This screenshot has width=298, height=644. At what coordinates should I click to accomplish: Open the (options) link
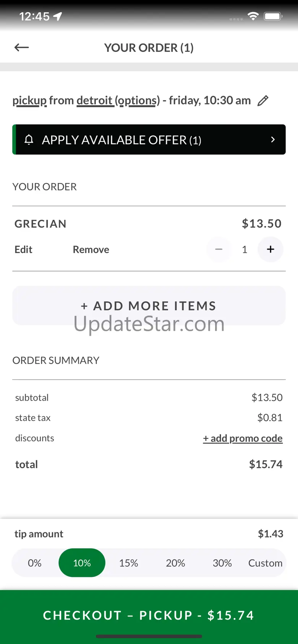pos(137,101)
